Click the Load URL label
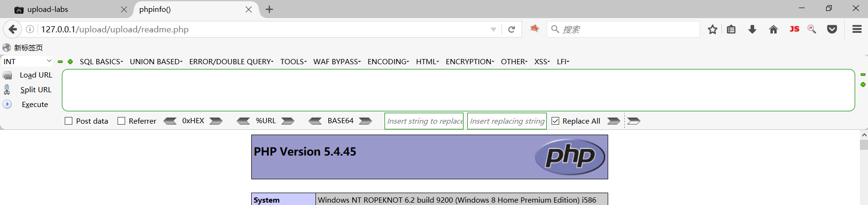This screenshot has width=868, height=205. [x=36, y=75]
